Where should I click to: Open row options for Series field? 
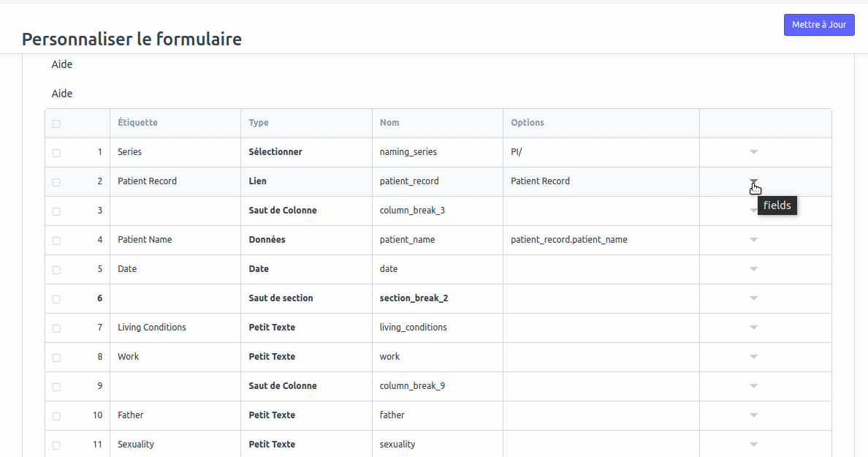tap(753, 151)
